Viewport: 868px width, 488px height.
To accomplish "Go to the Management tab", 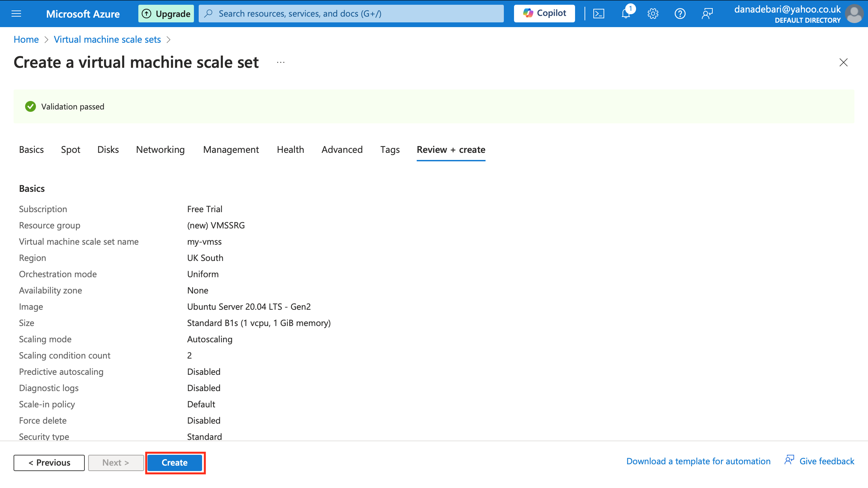I will [231, 149].
